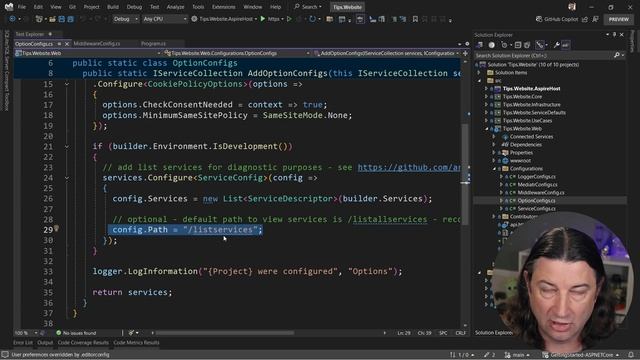Select LoggerConfigs.cs in Solution Explorer
The width and height of the screenshot is (640, 360).
pos(536,176)
